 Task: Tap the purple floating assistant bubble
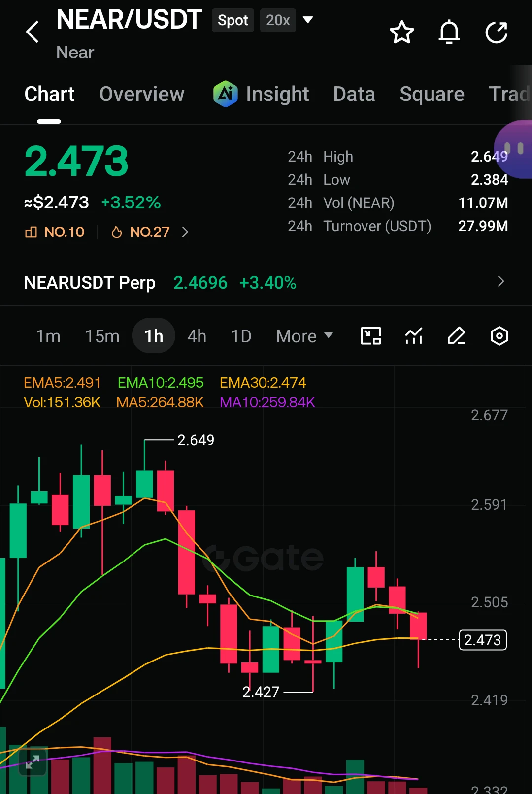[x=513, y=149]
